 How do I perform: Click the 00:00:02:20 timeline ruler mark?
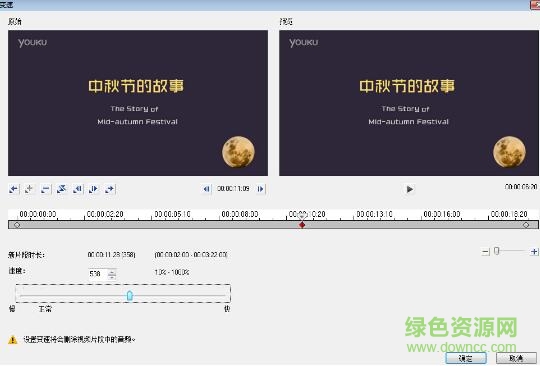pos(105,214)
